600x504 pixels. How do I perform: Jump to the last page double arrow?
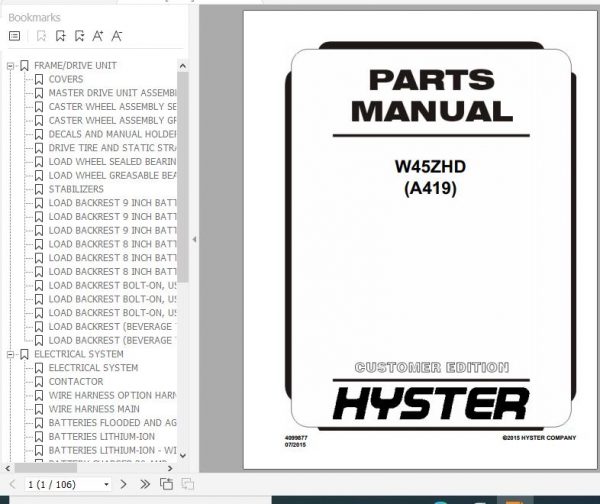pos(145,484)
